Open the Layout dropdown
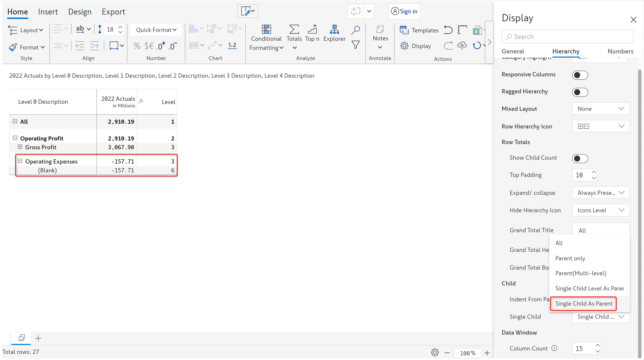This screenshot has height=360, width=644. pos(26,30)
